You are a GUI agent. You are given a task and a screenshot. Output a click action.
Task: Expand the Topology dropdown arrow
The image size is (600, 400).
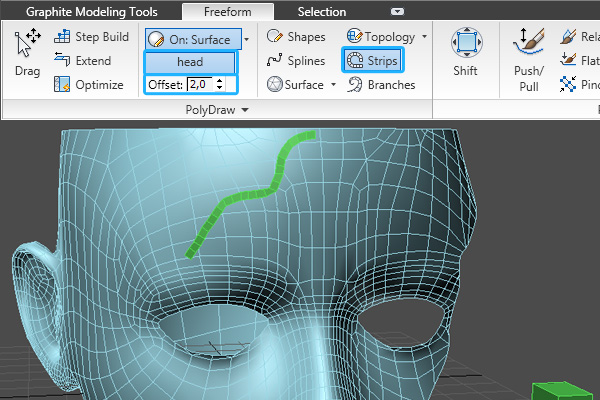425,37
